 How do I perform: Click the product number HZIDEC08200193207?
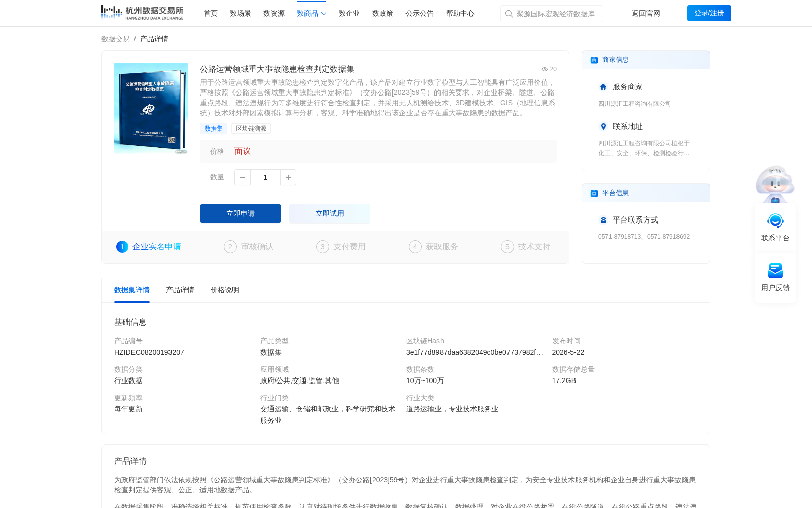coord(149,352)
